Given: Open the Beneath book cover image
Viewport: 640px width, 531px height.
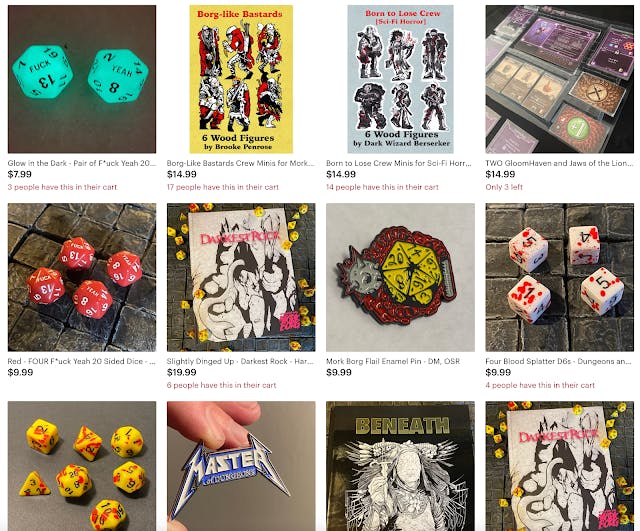Looking at the screenshot, I should pyautogui.click(x=400, y=466).
